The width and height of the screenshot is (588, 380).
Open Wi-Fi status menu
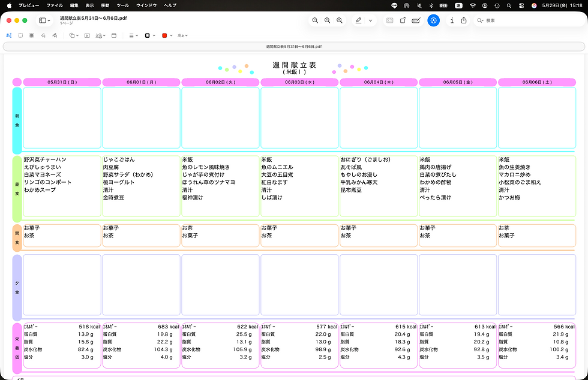click(x=473, y=5)
